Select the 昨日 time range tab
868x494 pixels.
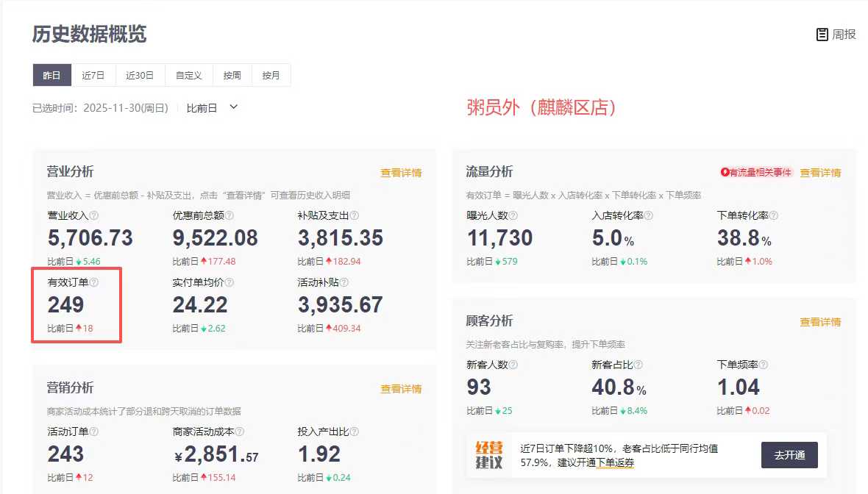(52, 75)
